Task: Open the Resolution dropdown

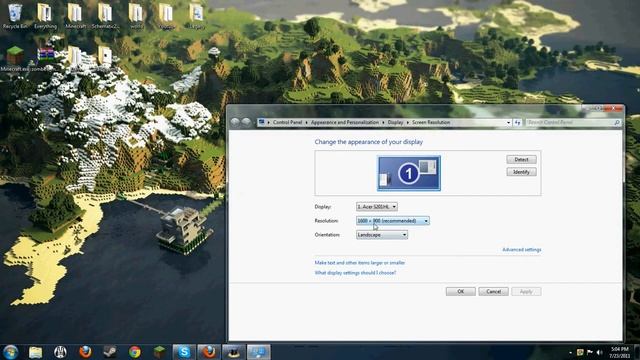Action: [393, 221]
